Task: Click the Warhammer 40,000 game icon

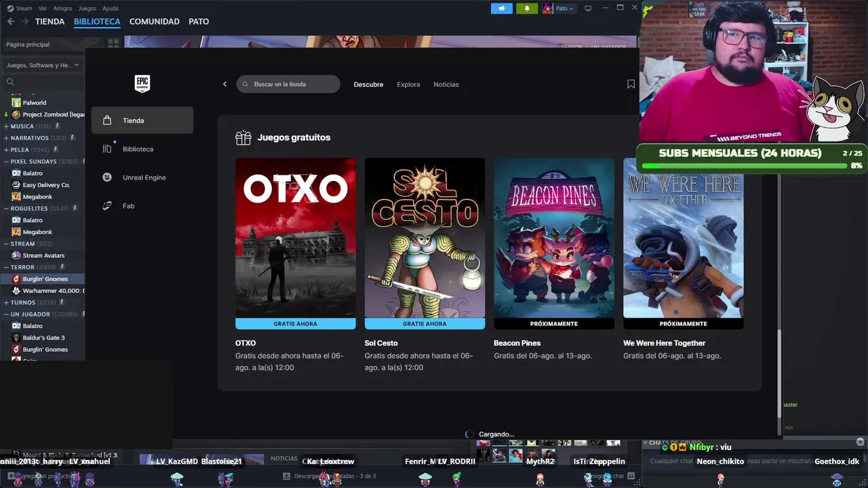Action: point(16,291)
